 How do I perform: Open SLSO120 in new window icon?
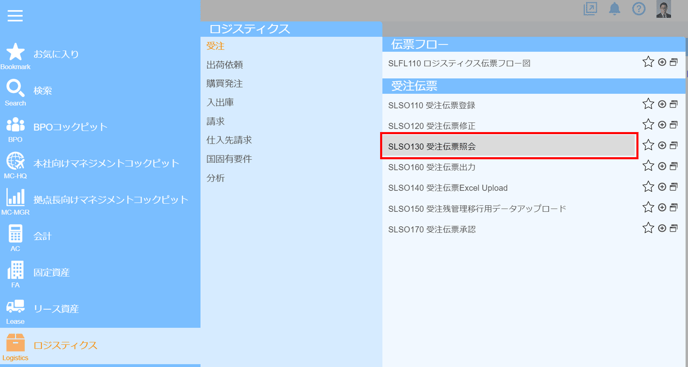674,125
